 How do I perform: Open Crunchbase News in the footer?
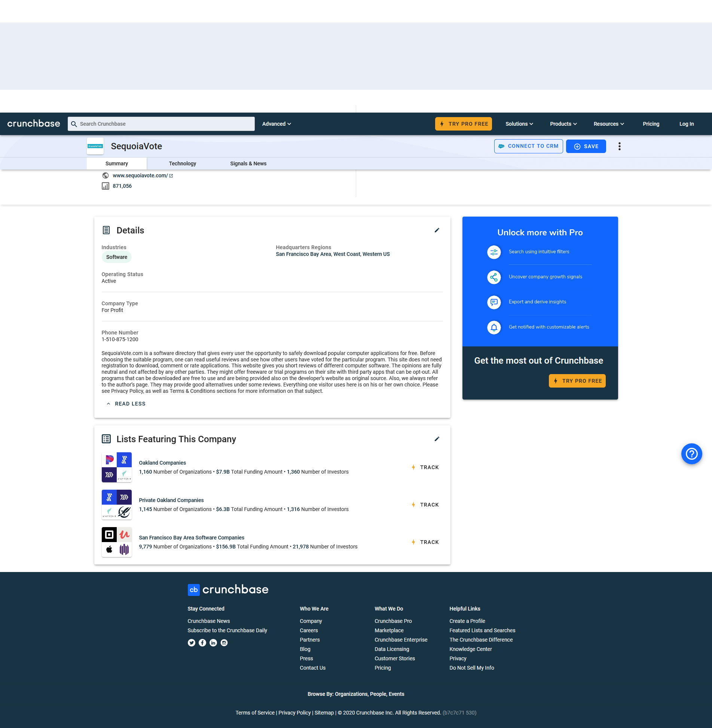(x=209, y=621)
